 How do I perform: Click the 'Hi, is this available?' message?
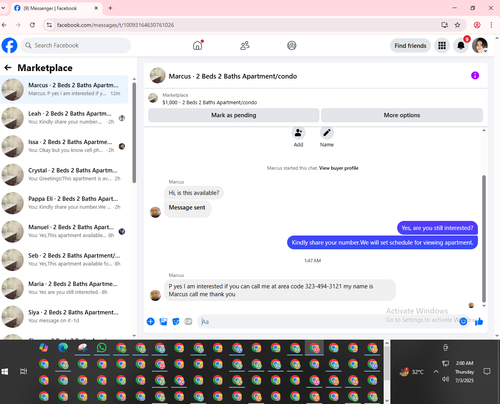[194, 193]
